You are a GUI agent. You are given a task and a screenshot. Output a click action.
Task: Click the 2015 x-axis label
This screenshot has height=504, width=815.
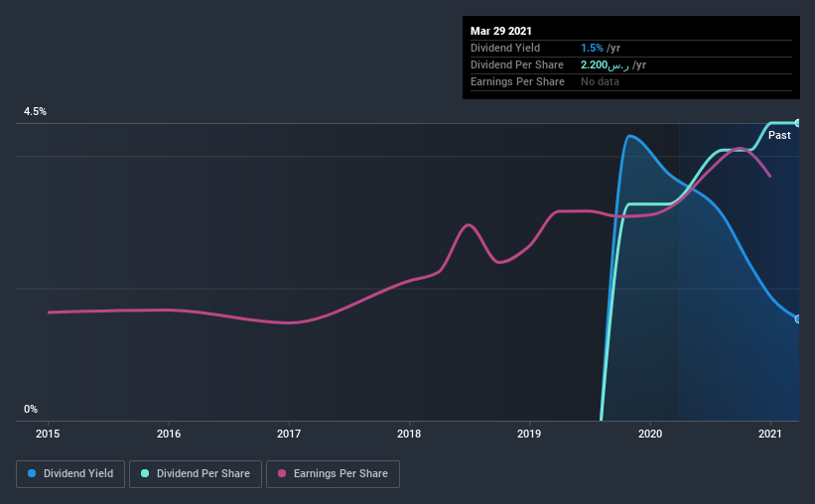(48, 434)
